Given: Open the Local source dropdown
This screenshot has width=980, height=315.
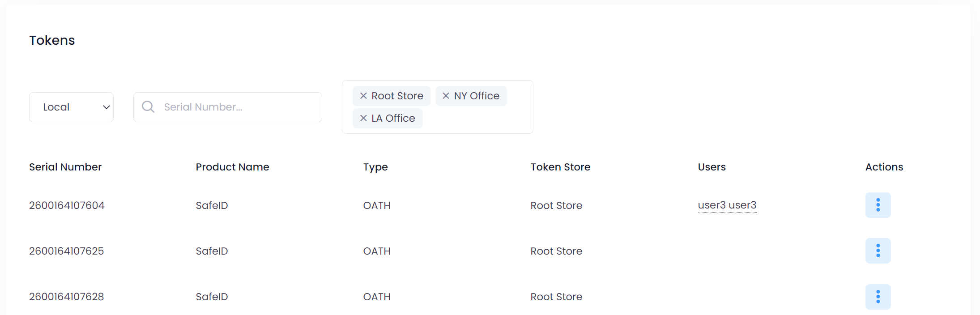Looking at the screenshot, I should click(x=71, y=107).
